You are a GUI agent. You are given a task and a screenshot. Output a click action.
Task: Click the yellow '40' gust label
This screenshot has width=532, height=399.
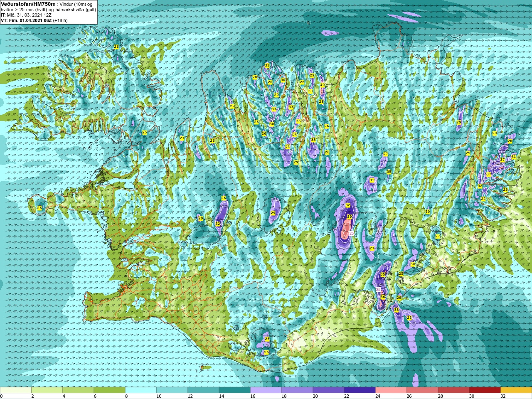pos(323,85)
